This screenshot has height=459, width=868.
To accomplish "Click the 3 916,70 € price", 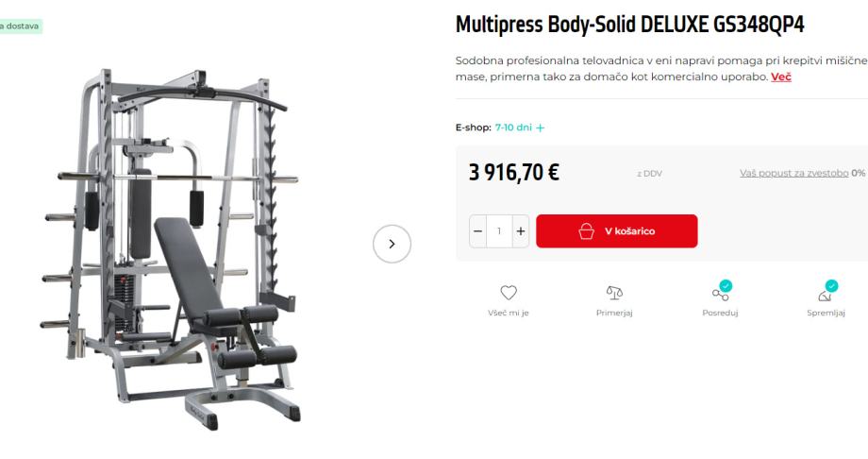I will click(513, 173).
